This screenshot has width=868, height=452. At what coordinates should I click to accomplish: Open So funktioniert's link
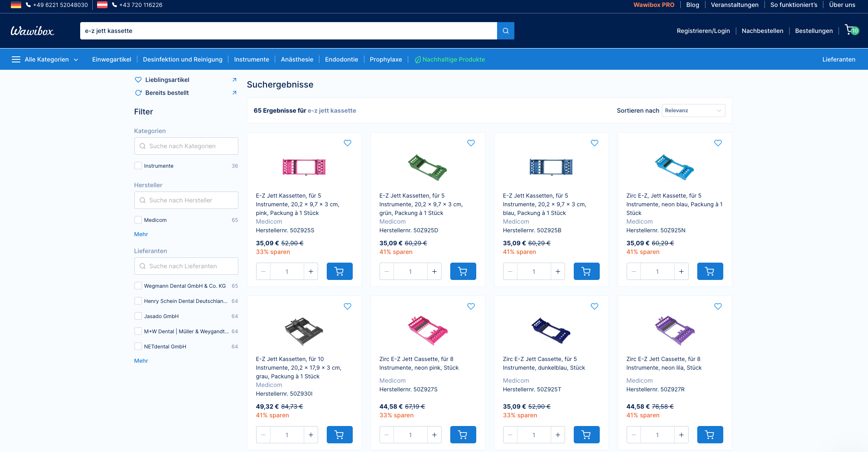click(x=794, y=5)
